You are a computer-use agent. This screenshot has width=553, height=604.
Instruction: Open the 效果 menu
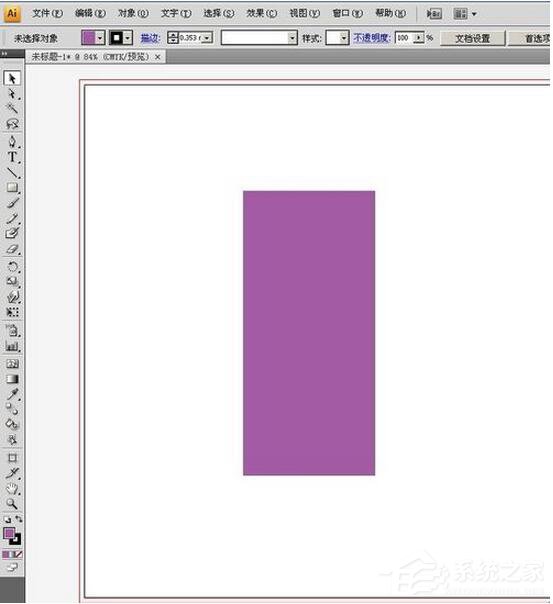point(261,13)
